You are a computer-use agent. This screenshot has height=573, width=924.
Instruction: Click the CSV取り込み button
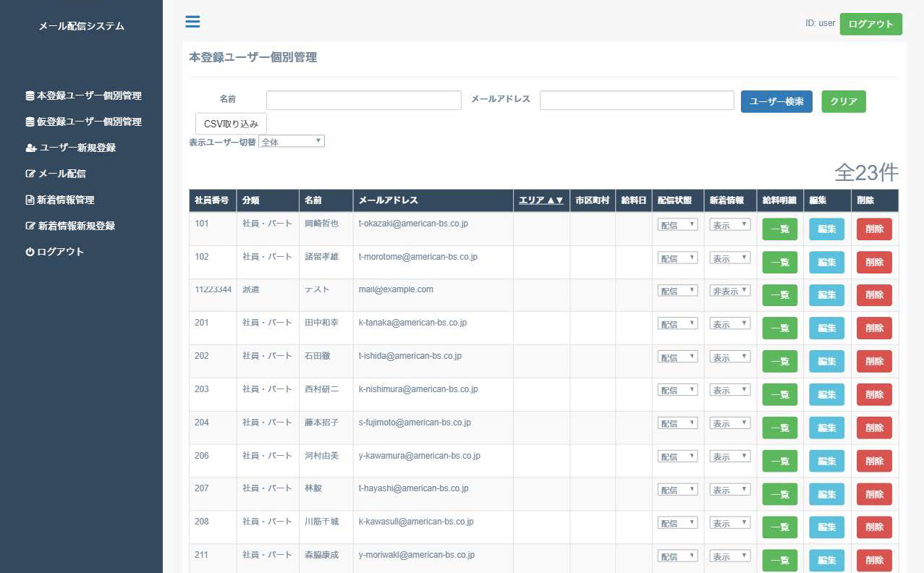pyautogui.click(x=231, y=124)
